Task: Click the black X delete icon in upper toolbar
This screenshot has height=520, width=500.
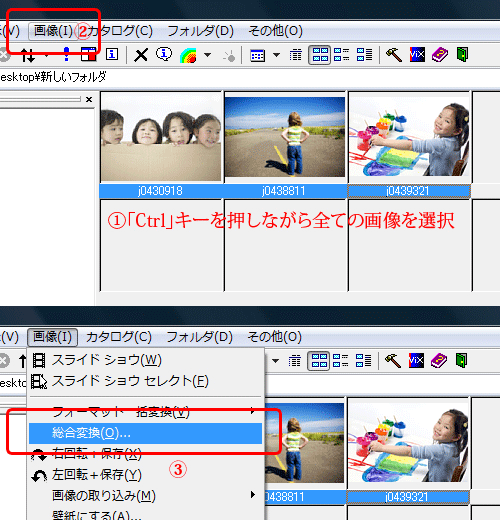Action: pyautogui.click(x=141, y=55)
